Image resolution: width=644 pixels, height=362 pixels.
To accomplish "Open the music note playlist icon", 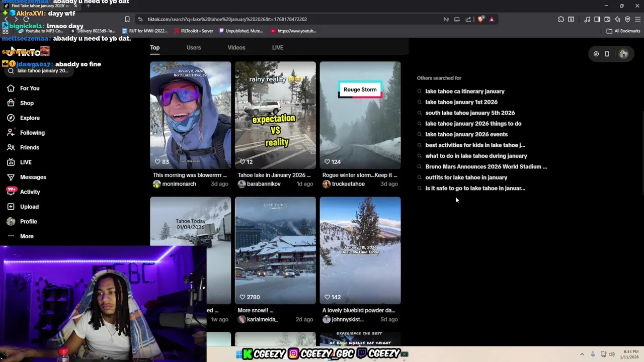I will (x=587, y=19).
